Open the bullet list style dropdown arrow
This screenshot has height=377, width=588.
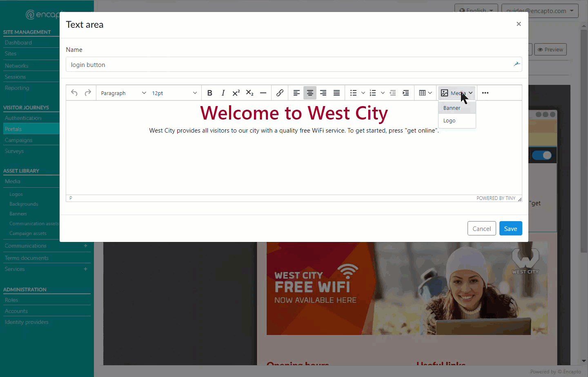(x=363, y=93)
